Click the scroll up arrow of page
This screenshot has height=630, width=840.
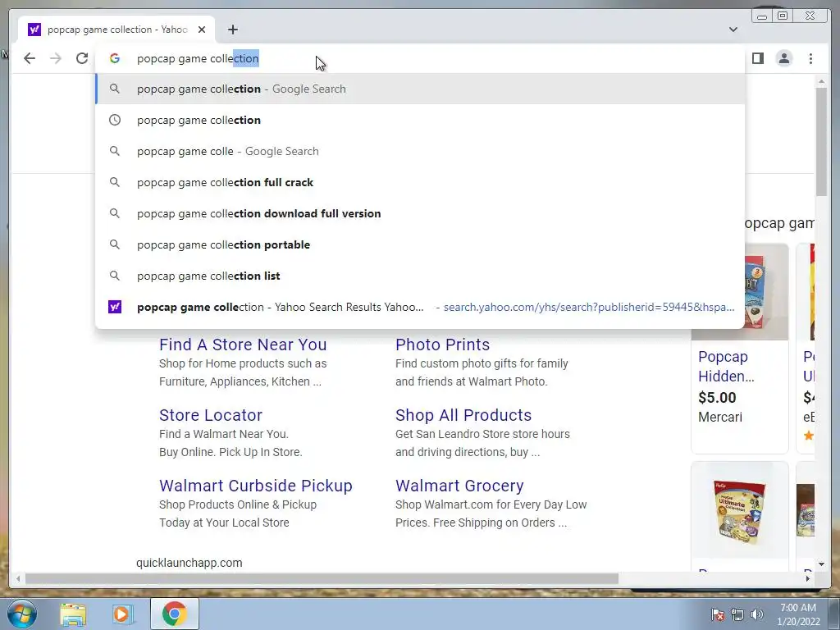pos(821,81)
